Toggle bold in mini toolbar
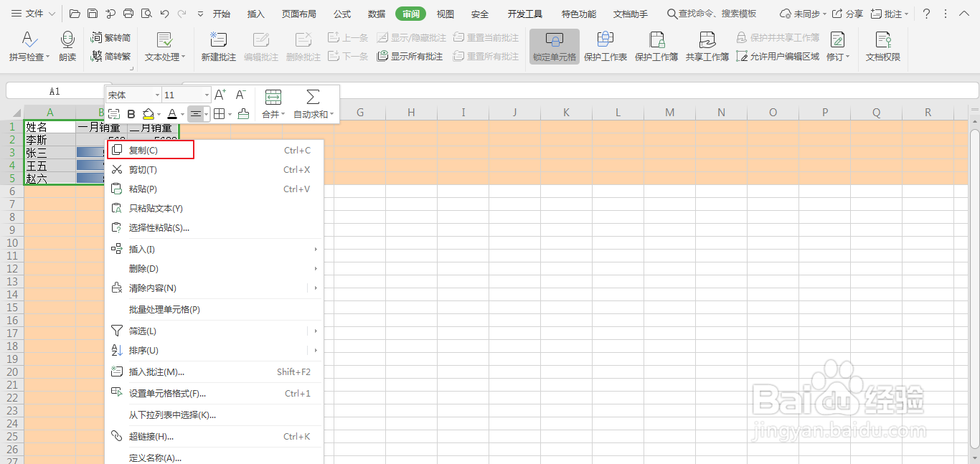 pos(131,114)
